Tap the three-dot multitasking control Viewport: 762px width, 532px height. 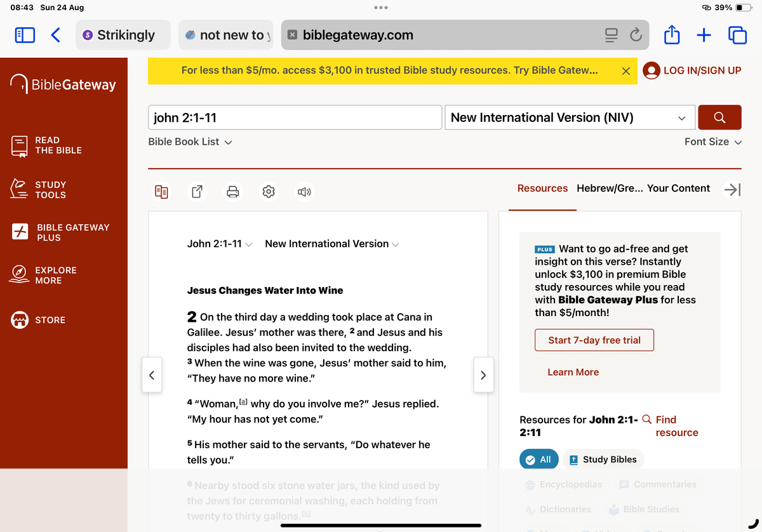pos(381,8)
